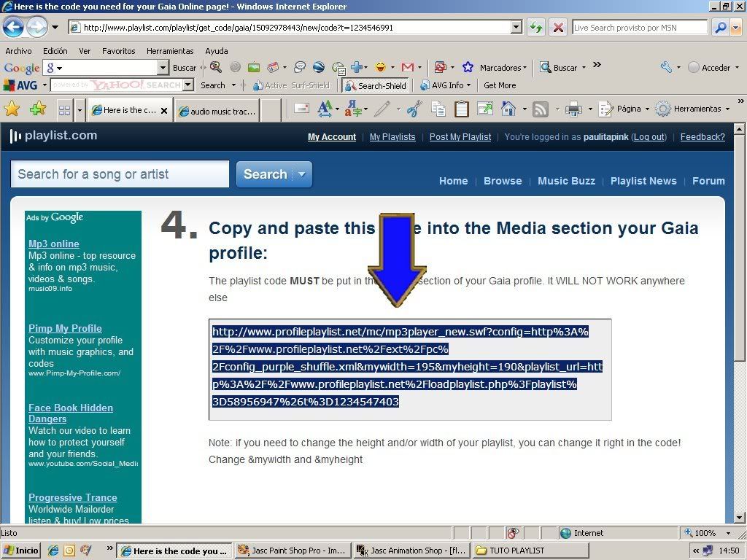Open the address bar URL dropdown
Viewport: 747px width, 560px height.
click(516, 28)
